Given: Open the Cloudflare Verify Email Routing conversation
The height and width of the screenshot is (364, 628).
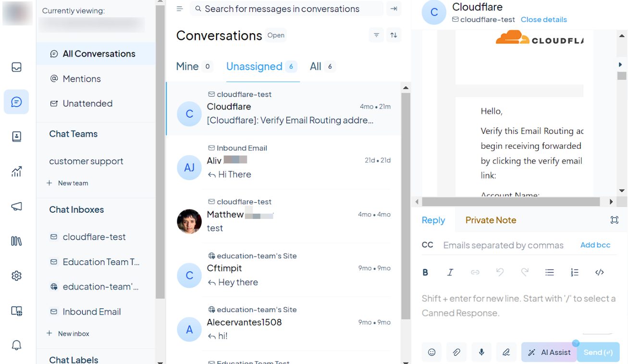Looking at the screenshot, I should 283,108.
